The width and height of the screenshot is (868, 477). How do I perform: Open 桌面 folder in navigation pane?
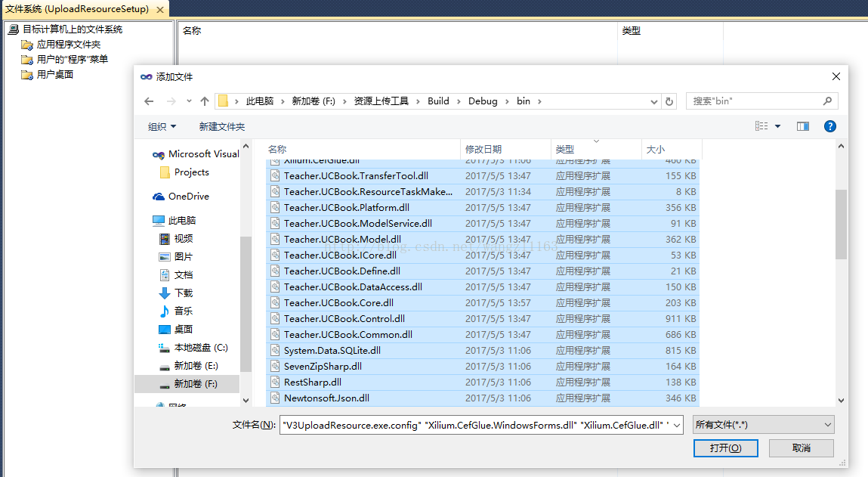176,329
